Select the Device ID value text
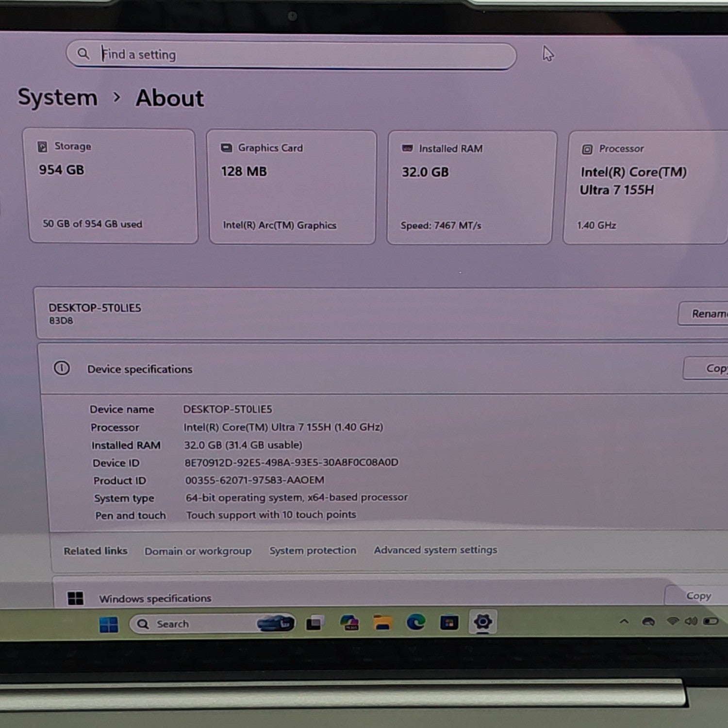 291,462
